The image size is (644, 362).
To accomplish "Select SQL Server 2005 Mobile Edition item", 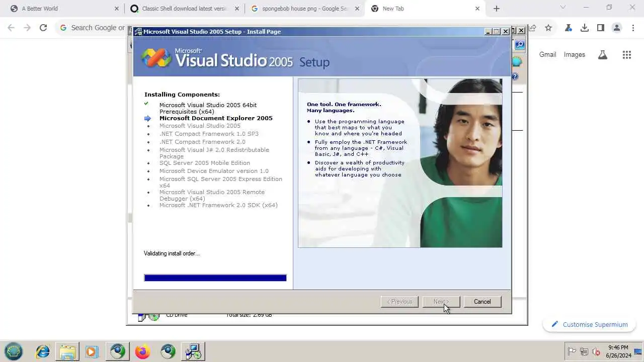I will coord(205,163).
